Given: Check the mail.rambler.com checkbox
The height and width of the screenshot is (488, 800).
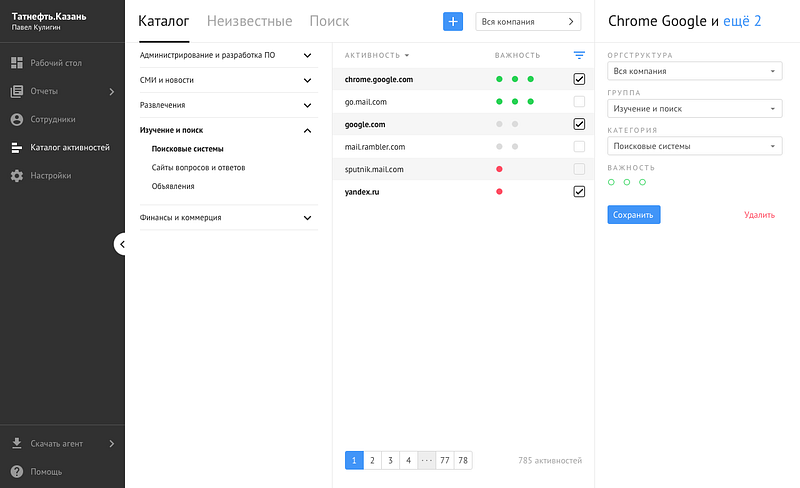Looking at the screenshot, I should (x=579, y=147).
